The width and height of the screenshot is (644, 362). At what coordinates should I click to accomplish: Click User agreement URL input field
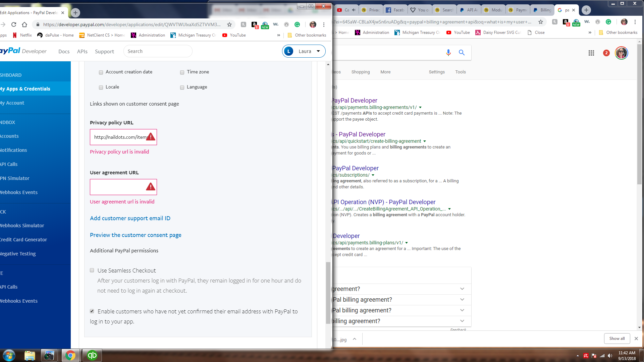(123, 187)
